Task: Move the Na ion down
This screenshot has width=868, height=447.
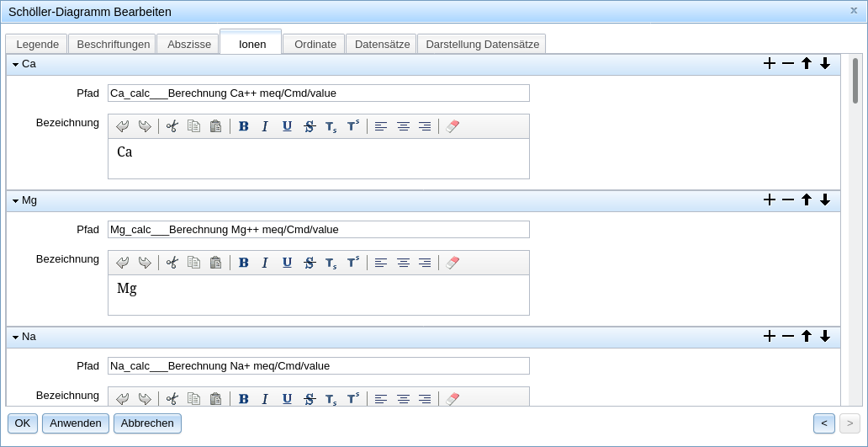Action: pos(825,336)
